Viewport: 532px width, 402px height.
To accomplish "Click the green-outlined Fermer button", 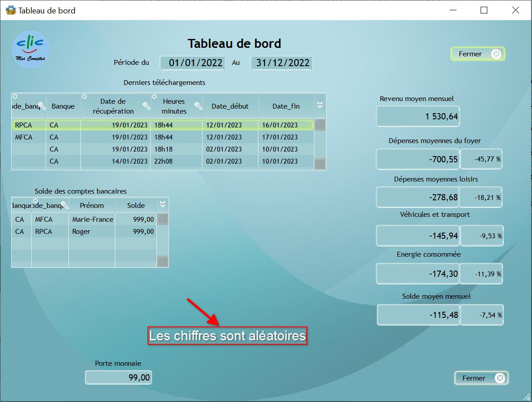I will pos(478,54).
